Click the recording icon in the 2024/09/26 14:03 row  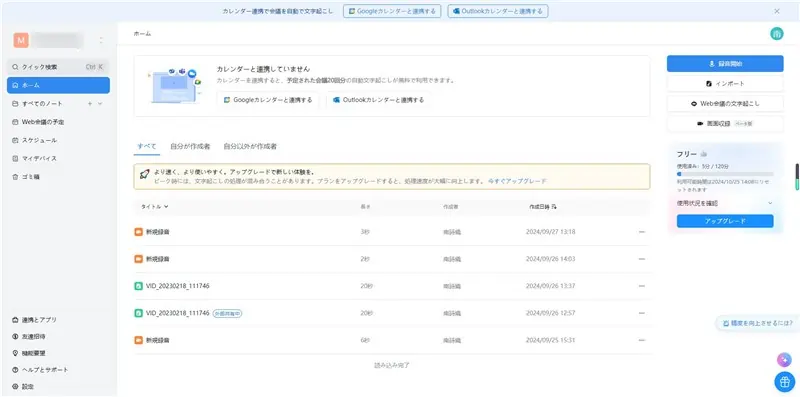(138, 259)
